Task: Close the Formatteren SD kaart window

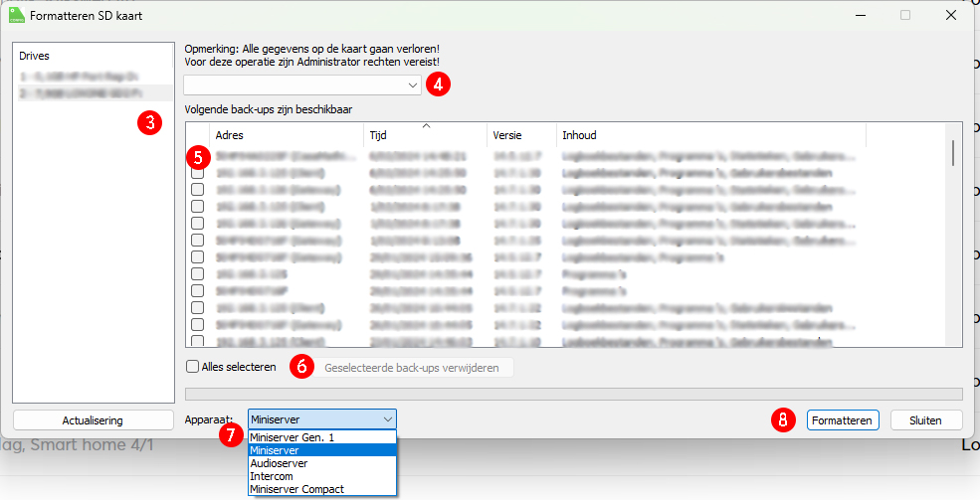Action: point(950,15)
